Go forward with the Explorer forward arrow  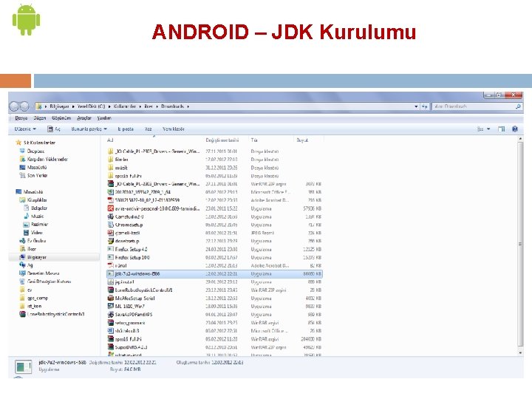pyautogui.click(x=24, y=106)
